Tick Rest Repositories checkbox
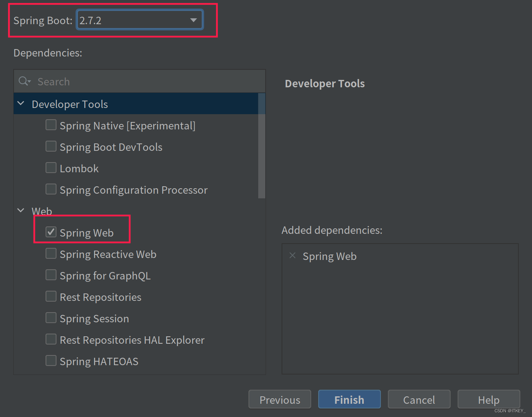Viewport: 532px width, 417px height. pos(51,297)
